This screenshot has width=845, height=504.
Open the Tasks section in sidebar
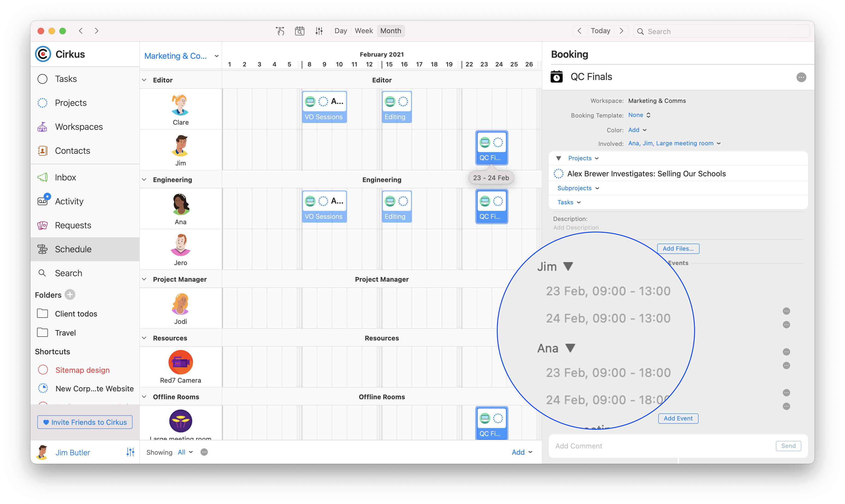coord(85,79)
